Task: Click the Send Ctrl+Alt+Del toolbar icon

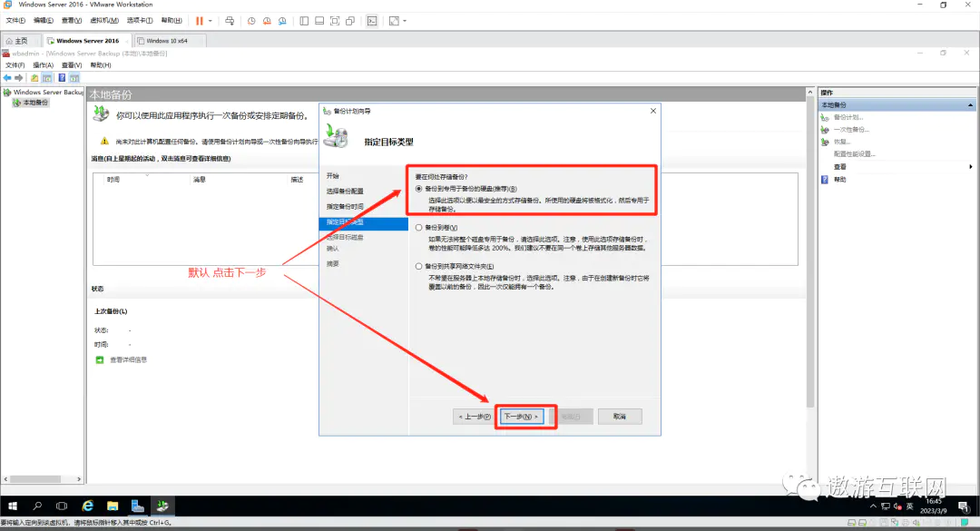Action: point(230,21)
